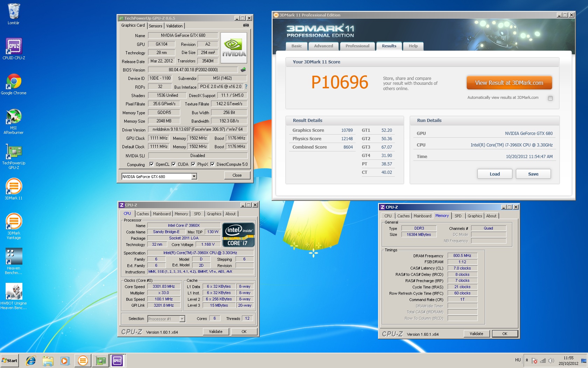Show hidden tray icons arrow
This screenshot has width=588, height=368.
pyautogui.click(x=527, y=360)
